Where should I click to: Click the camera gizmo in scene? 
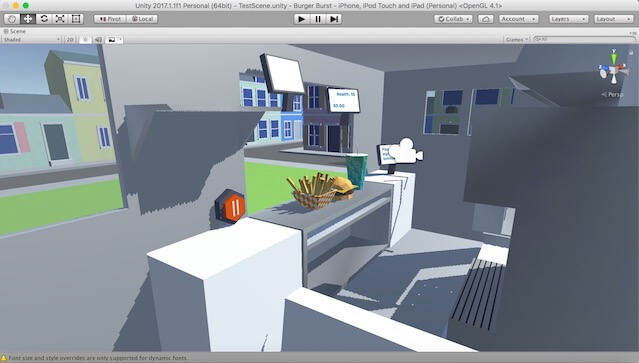(406, 151)
